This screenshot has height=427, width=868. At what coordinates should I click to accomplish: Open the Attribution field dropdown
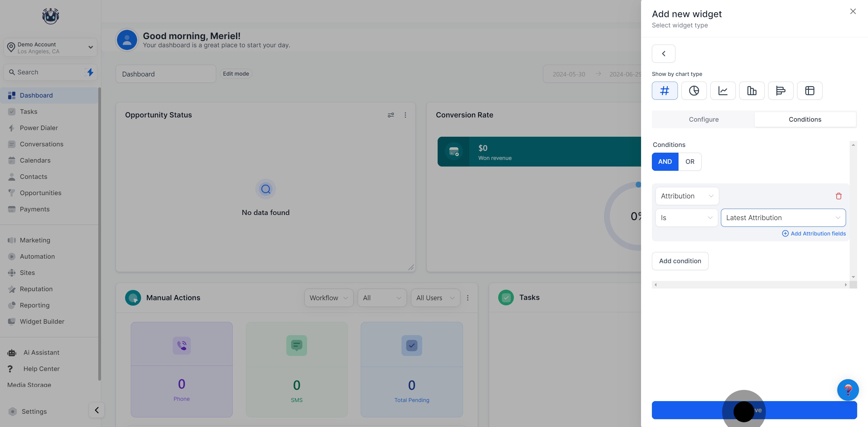pyautogui.click(x=687, y=196)
